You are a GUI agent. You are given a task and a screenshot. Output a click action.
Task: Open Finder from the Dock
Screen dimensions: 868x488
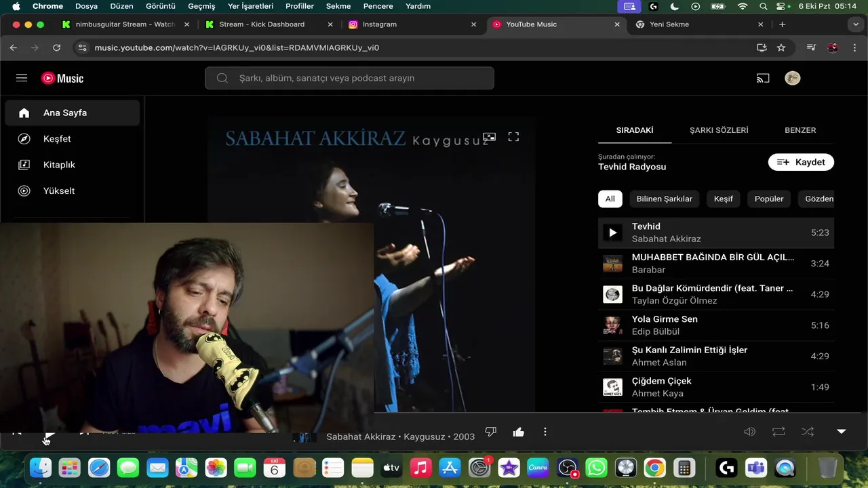(x=41, y=468)
